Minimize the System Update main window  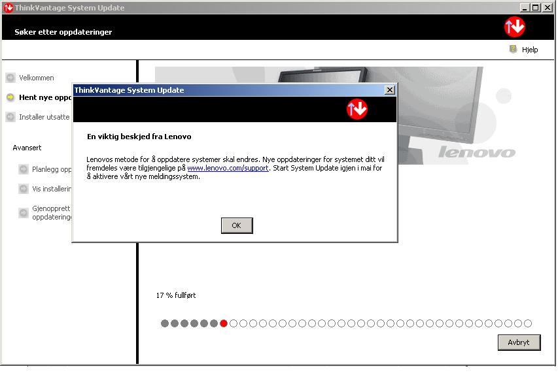point(525,7)
